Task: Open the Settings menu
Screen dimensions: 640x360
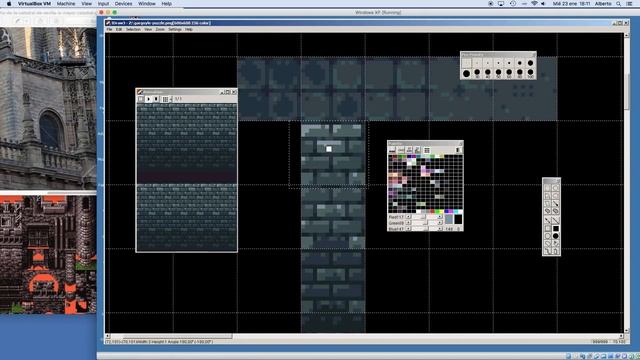Action: (175, 29)
